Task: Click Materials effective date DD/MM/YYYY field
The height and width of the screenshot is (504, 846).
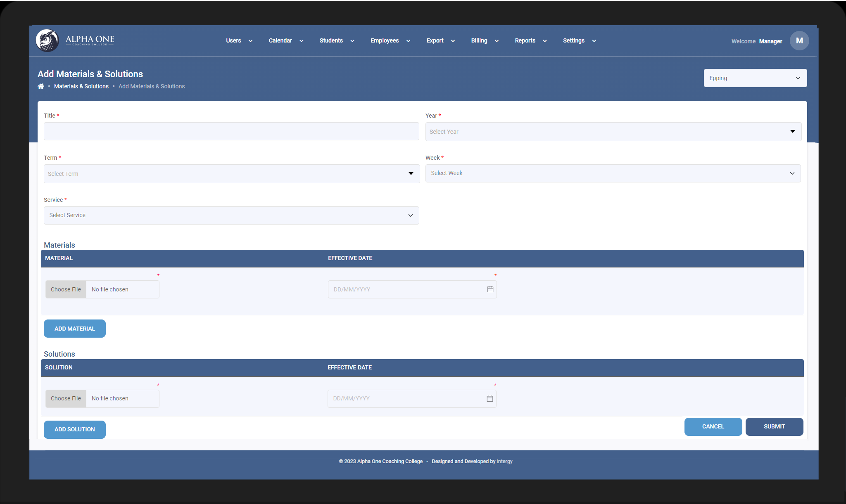Action: (412, 289)
